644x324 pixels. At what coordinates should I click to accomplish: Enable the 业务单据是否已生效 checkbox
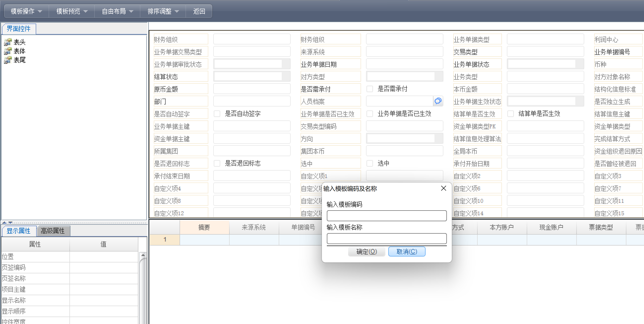pos(369,114)
